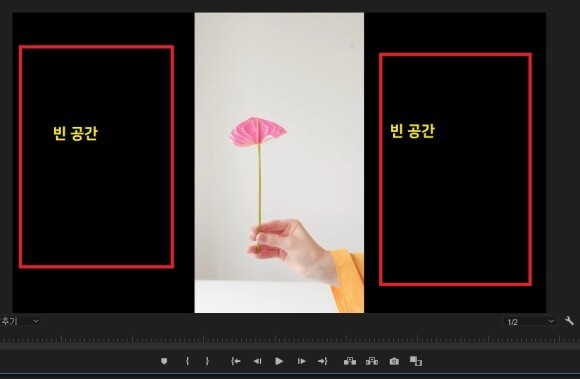Screen dimensions: 580x379
Task: Step forward one frame
Action: click(x=301, y=361)
